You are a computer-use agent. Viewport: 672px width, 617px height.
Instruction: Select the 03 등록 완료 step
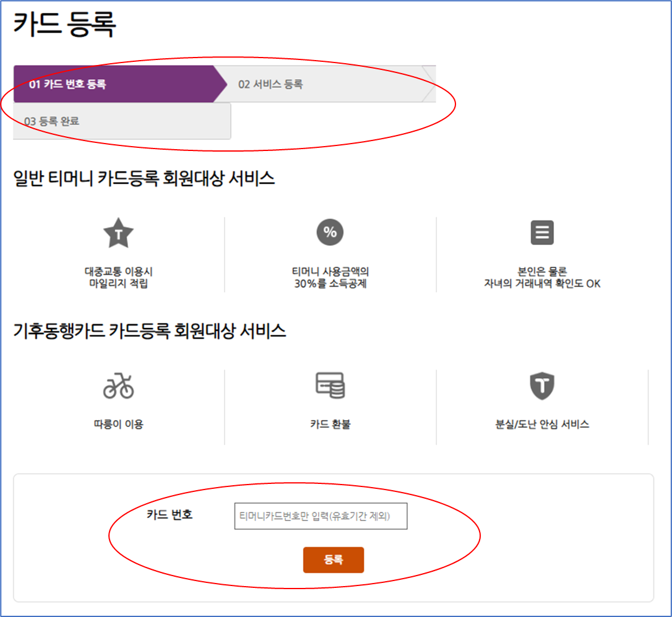(122, 121)
